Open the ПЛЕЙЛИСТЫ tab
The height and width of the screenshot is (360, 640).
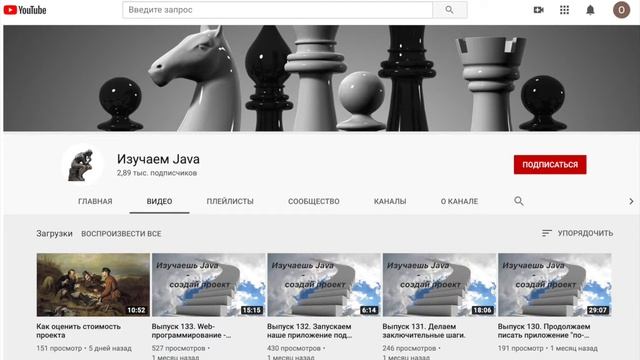point(230,201)
